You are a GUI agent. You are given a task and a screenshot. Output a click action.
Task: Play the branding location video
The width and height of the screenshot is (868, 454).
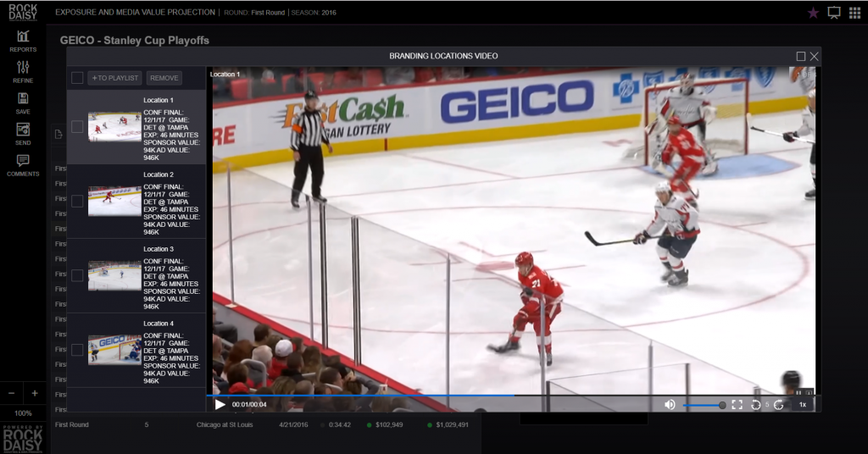pos(220,404)
